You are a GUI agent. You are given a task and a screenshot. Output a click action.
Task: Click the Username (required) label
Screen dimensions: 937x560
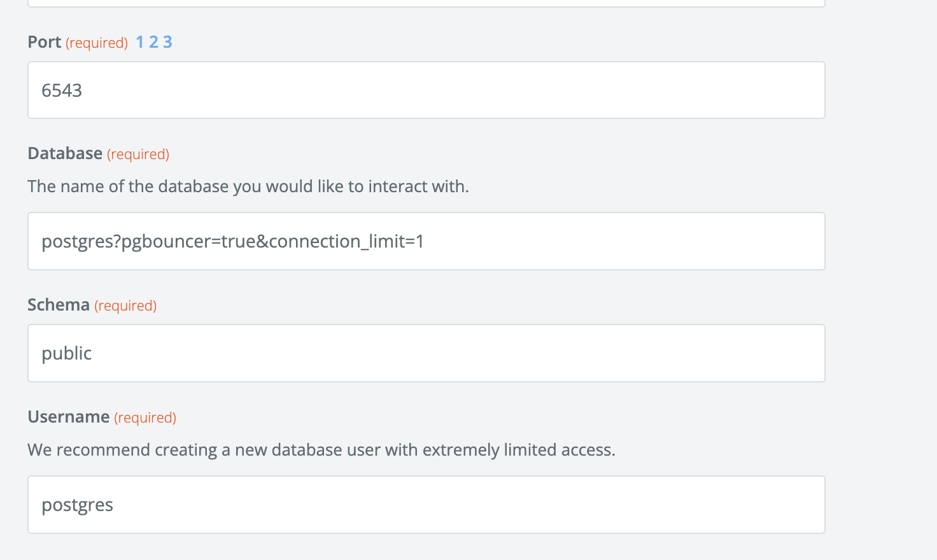pyautogui.click(x=69, y=417)
